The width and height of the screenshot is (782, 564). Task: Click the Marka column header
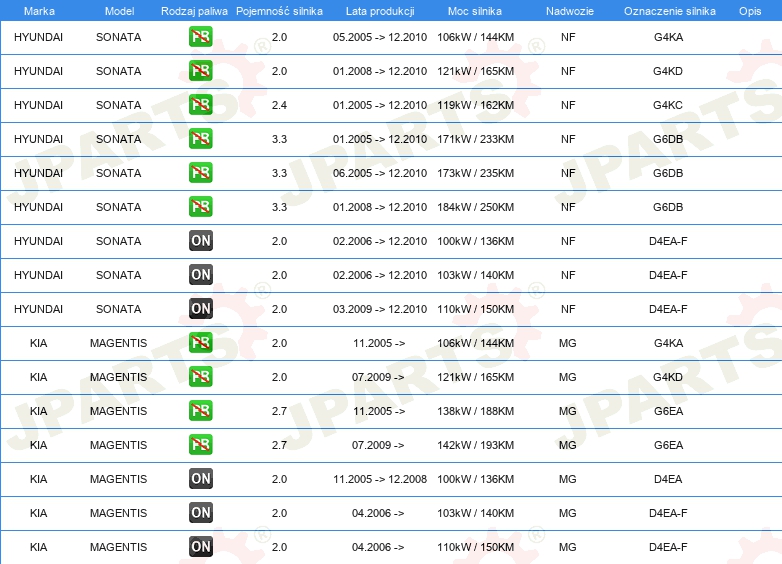38,10
